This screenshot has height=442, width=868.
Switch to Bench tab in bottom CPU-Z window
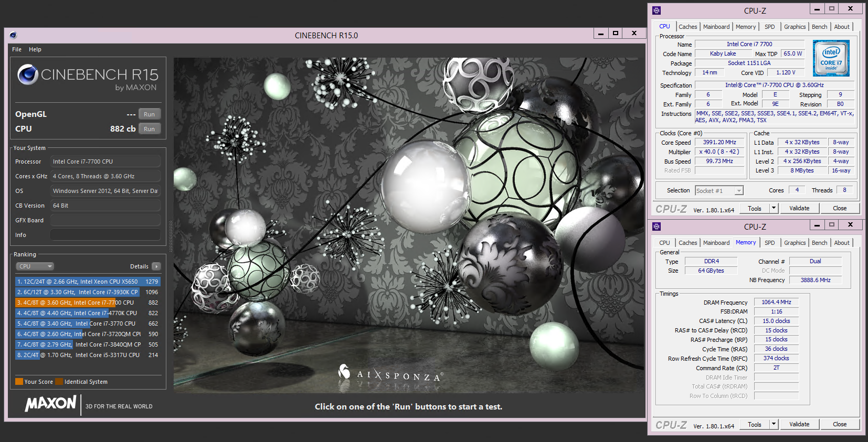coord(819,243)
